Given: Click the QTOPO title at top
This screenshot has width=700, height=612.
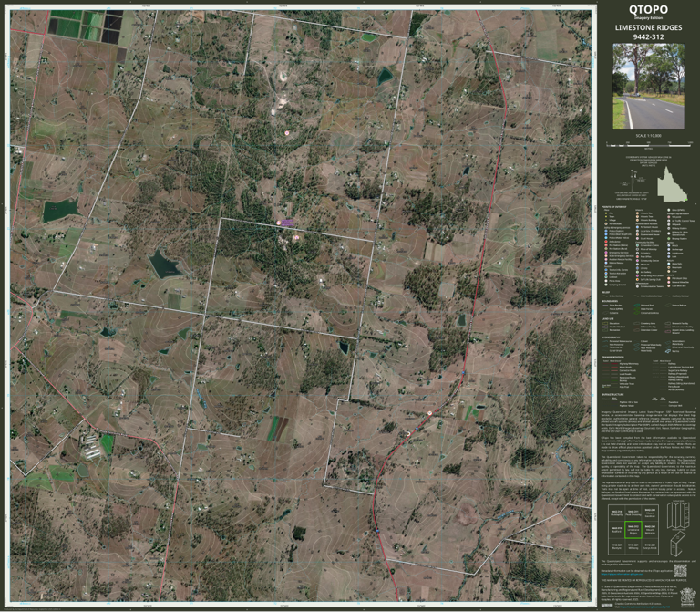Looking at the screenshot, I should [648, 9].
